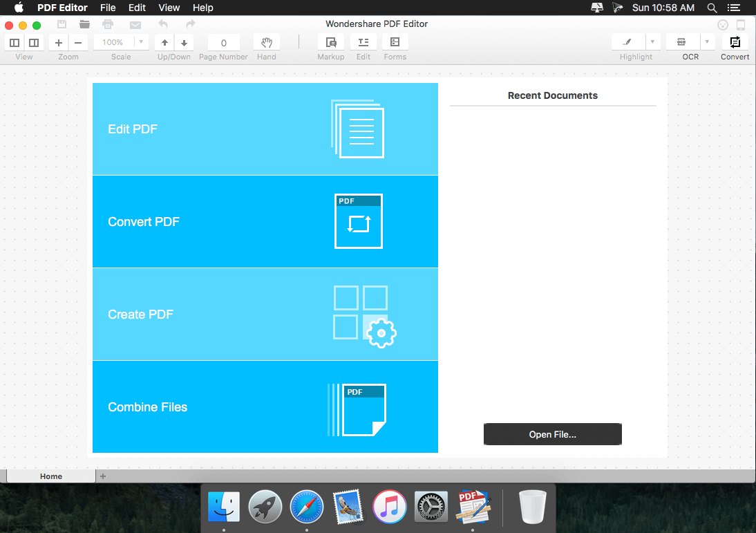Viewport: 756px width, 533px height.
Task: Click the 100% scale field
Action: tap(114, 42)
